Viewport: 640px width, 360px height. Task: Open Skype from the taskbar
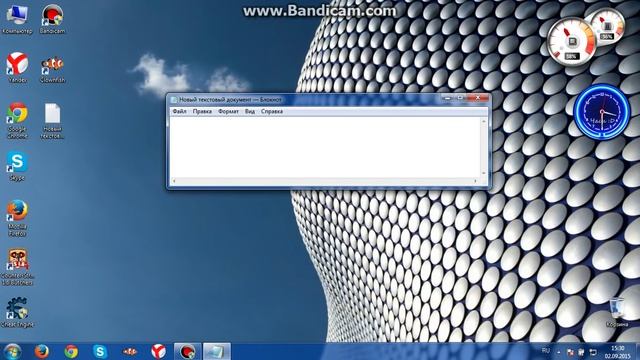100,351
